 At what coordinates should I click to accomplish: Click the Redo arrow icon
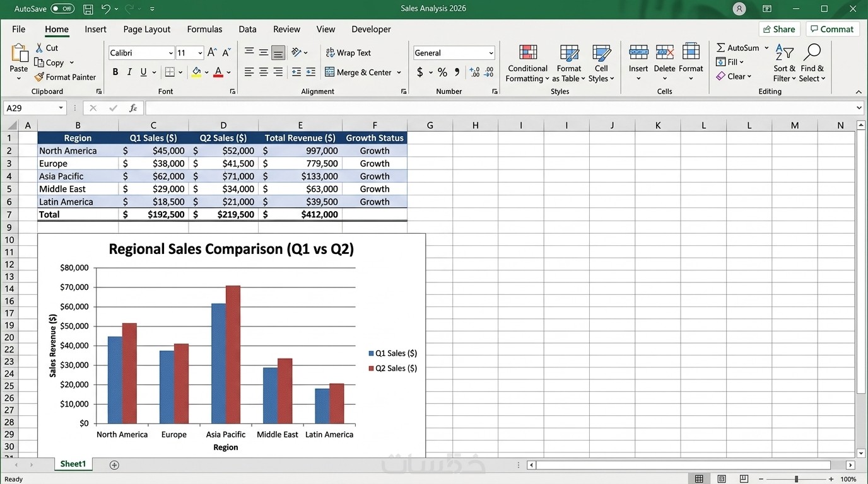[131, 9]
